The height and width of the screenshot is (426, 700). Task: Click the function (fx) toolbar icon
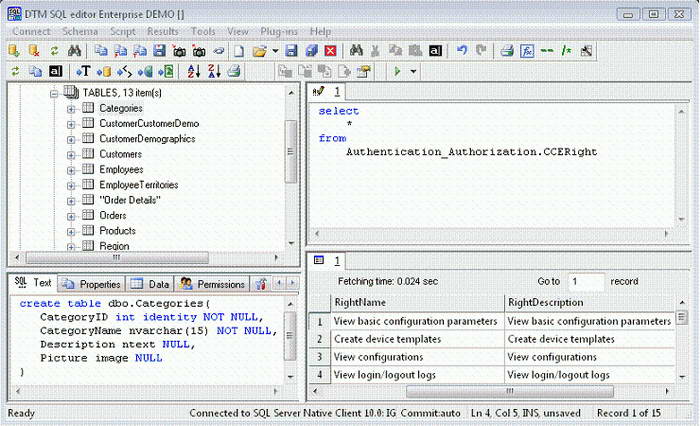click(526, 50)
